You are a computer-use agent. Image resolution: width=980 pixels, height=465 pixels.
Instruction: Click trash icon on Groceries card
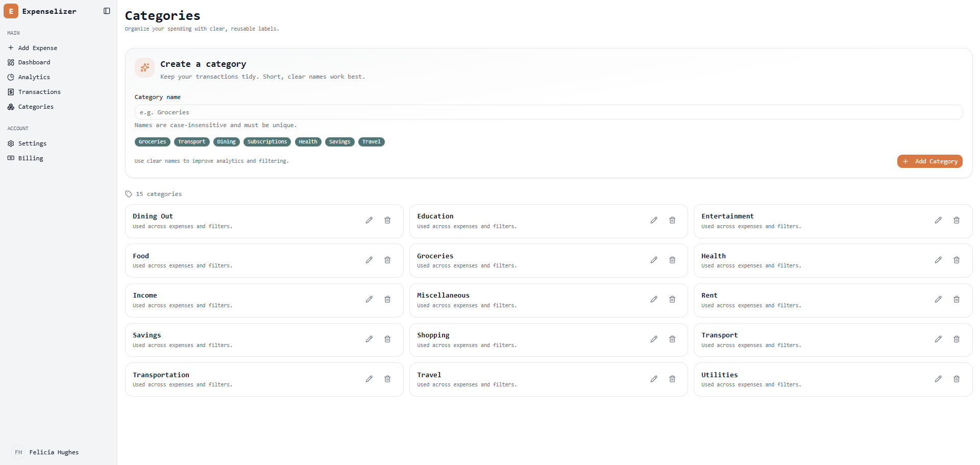(x=672, y=260)
